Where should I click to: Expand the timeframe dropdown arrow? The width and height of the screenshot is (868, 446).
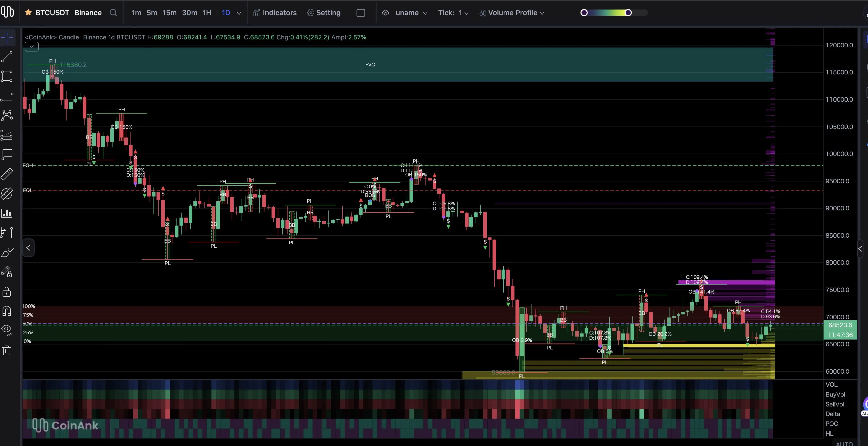pyautogui.click(x=239, y=13)
